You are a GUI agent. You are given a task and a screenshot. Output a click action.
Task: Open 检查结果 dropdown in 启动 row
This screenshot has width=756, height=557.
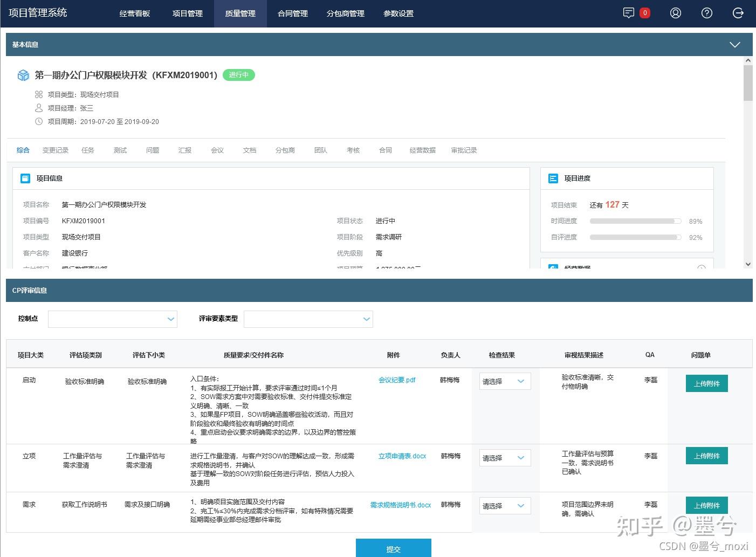505,381
